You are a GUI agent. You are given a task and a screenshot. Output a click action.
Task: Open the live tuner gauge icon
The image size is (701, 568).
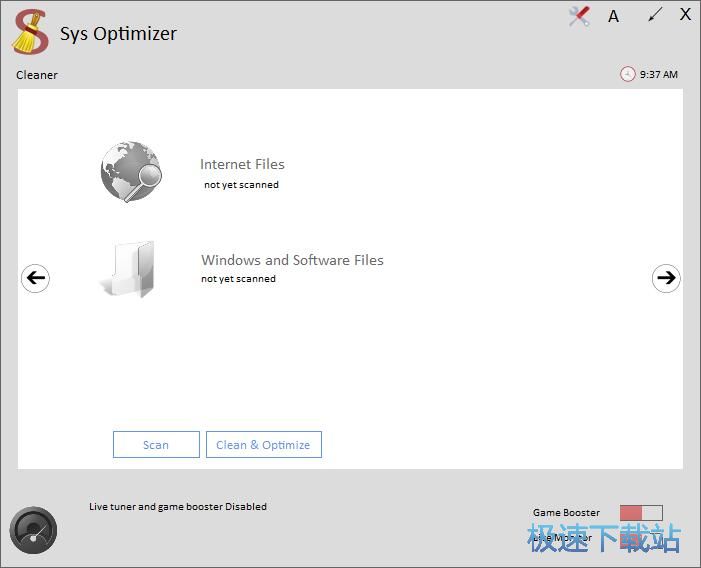tap(33, 530)
